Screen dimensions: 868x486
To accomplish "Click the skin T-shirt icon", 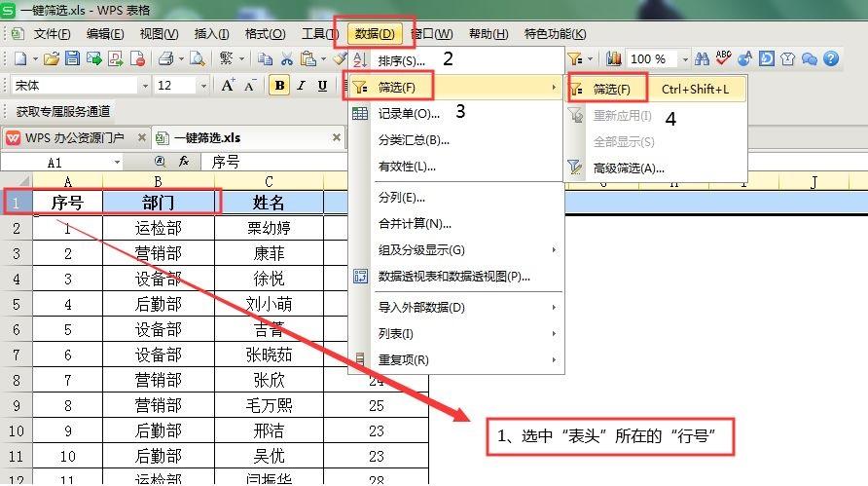I will tap(788, 58).
